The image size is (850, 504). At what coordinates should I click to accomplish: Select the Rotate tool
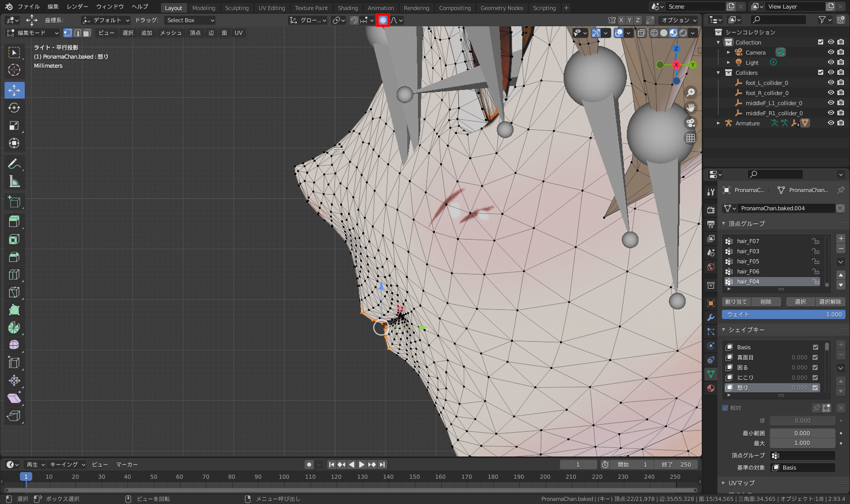[x=14, y=108]
